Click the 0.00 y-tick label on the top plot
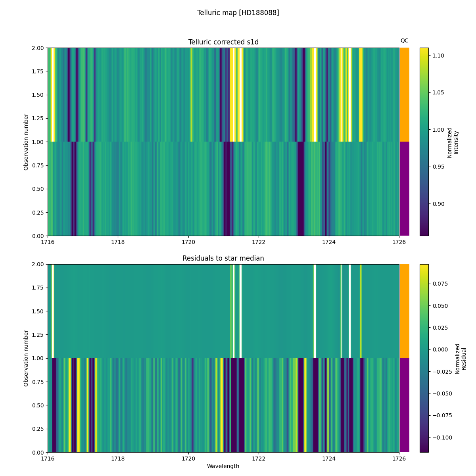The width and height of the screenshot is (476, 476). coord(38,236)
